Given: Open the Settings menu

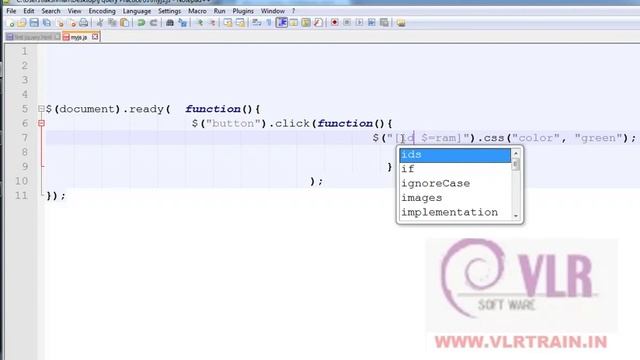Looking at the screenshot, I should 169,11.
